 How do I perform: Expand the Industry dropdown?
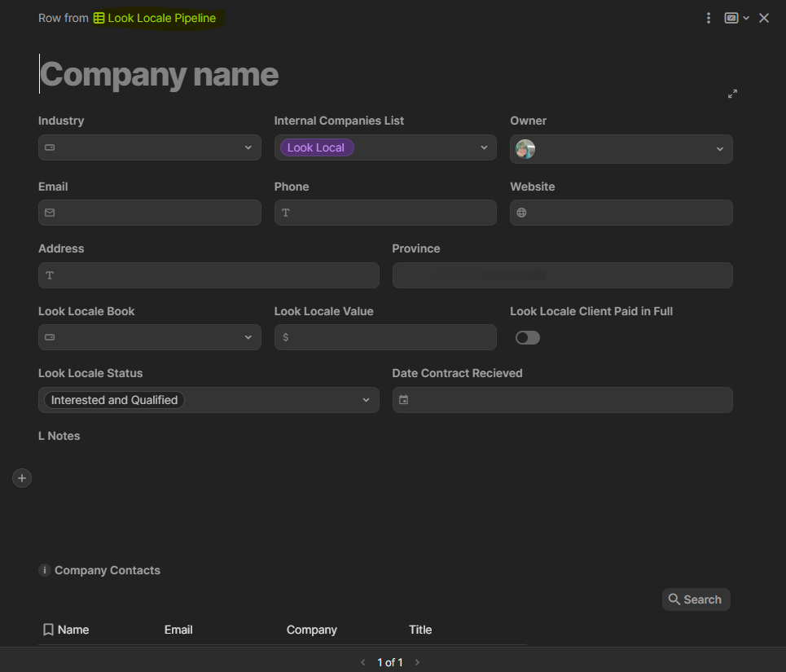pyautogui.click(x=248, y=147)
